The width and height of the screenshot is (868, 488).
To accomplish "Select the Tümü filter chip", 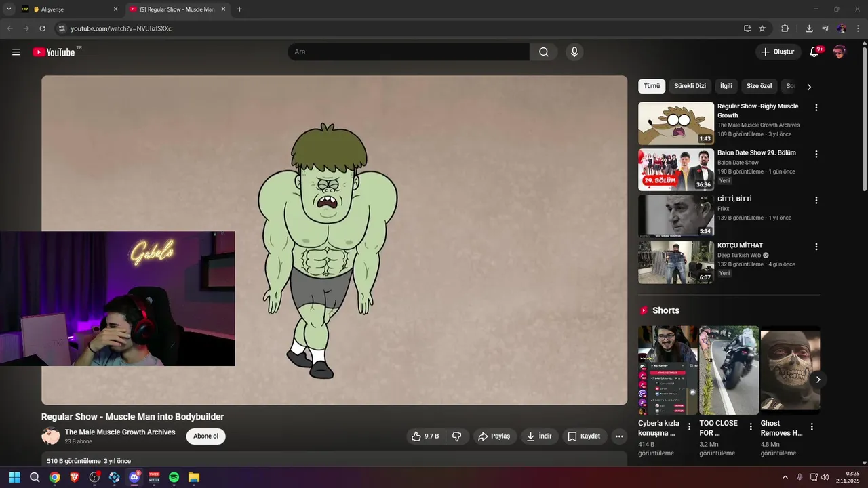I will coord(652,86).
